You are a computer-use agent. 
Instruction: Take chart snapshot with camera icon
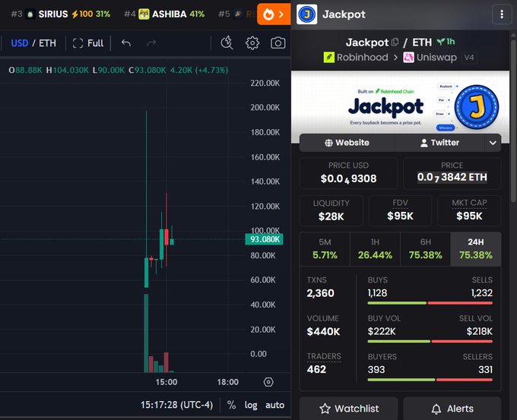click(278, 43)
